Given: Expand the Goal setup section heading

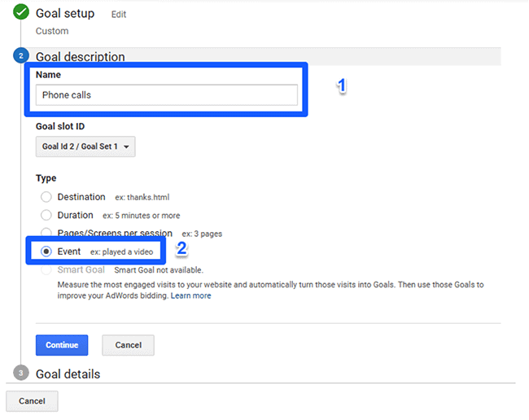Looking at the screenshot, I should pyautogui.click(x=65, y=14).
